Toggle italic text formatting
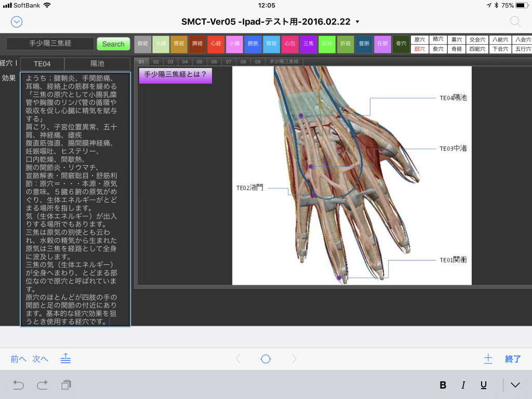This screenshot has height=399, width=532. pos(463,385)
